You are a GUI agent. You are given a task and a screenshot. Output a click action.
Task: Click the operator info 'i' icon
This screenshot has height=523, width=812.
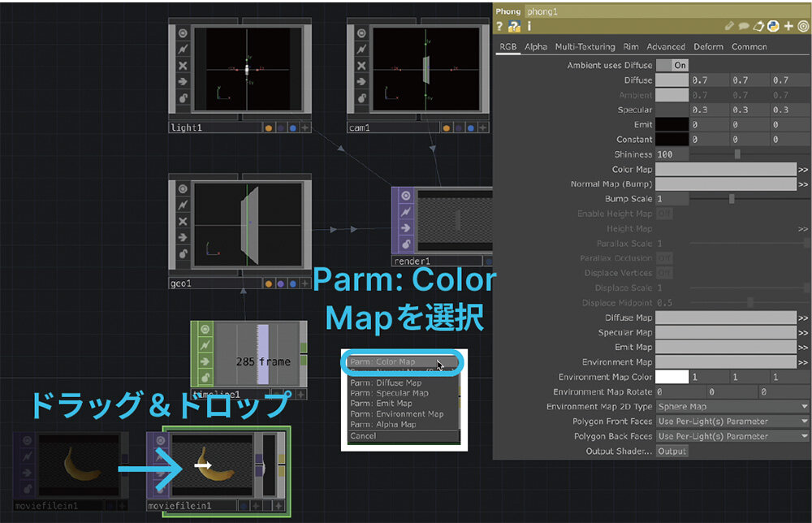[x=529, y=27]
